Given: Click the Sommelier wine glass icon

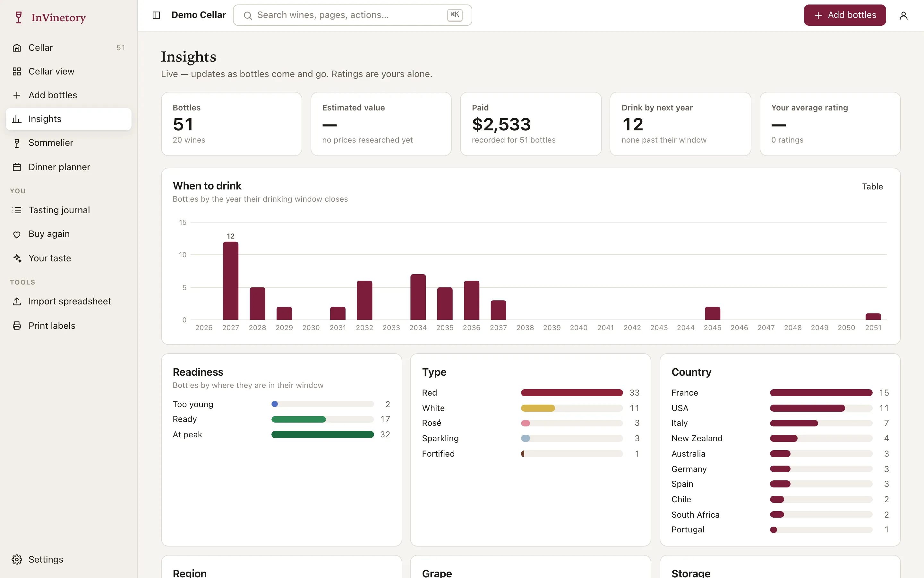Looking at the screenshot, I should click(17, 143).
